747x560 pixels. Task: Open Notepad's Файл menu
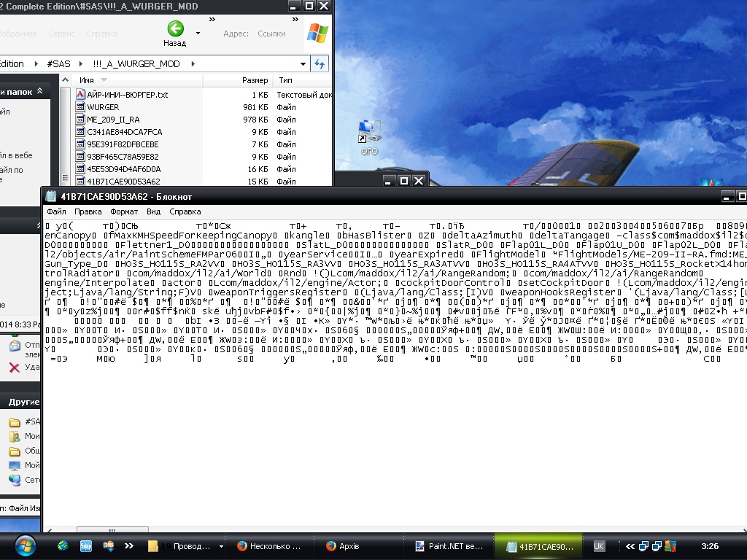coord(56,211)
